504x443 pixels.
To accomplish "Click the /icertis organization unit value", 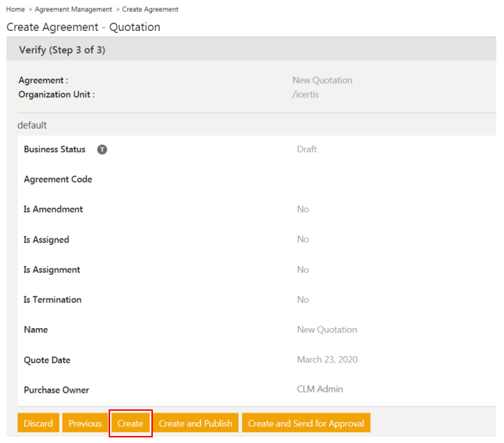I will [x=305, y=95].
